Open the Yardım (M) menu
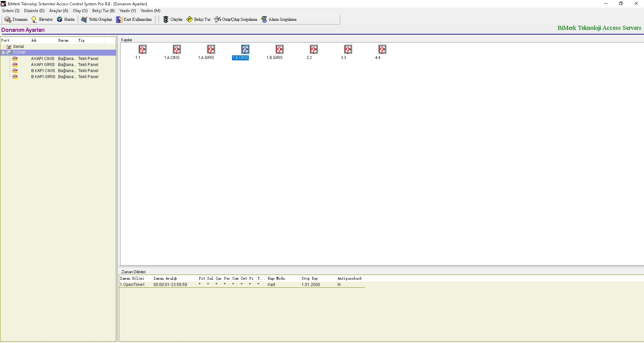644x343 pixels. (x=150, y=11)
